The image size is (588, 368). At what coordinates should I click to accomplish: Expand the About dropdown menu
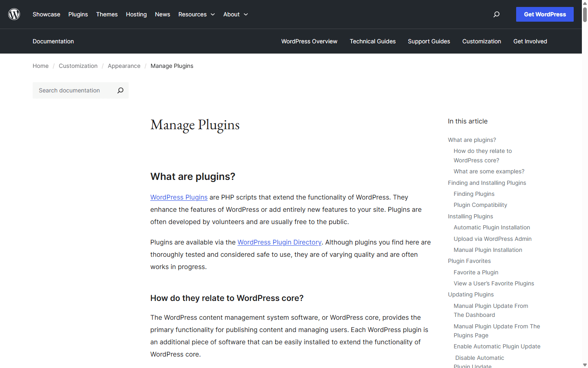(236, 14)
